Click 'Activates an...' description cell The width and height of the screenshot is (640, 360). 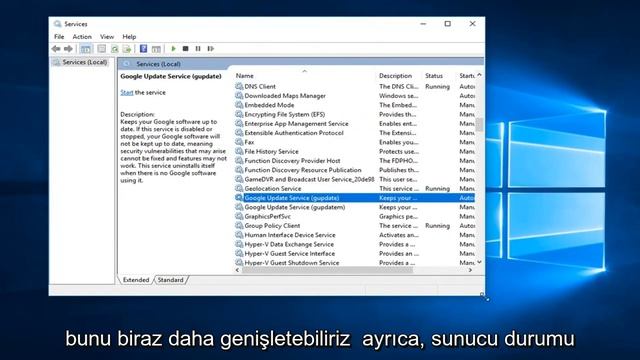click(x=399, y=235)
